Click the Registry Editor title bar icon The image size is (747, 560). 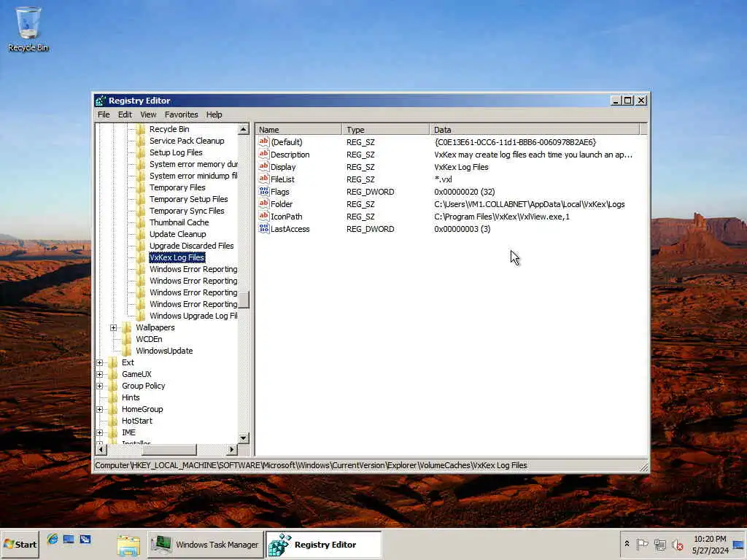coord(101,101)
